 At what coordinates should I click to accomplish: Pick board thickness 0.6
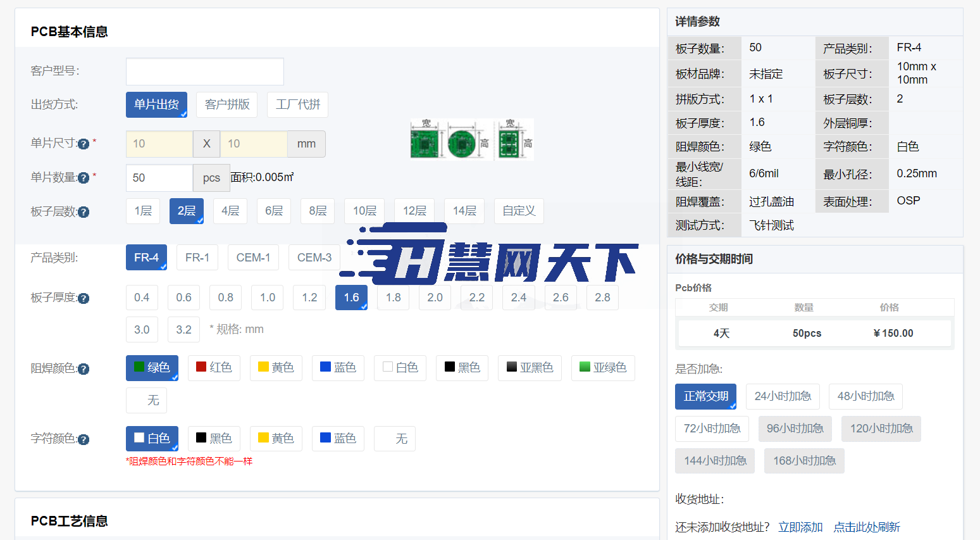click(183, 298)
